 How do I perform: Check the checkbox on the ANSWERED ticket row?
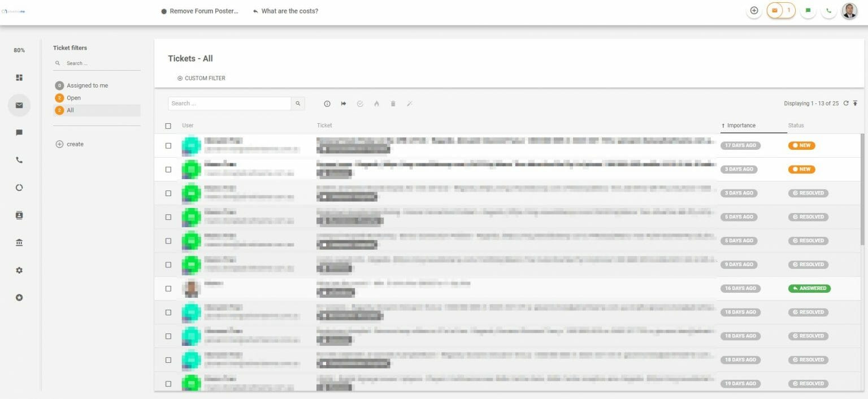[168, 288]
